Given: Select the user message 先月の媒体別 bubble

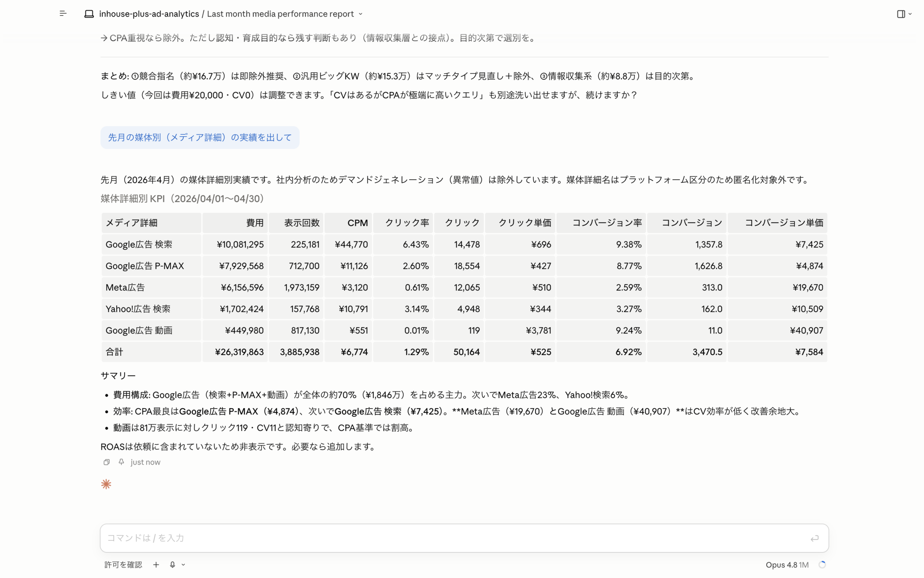Looking at the screenshot, I should [x=200, y=138].
